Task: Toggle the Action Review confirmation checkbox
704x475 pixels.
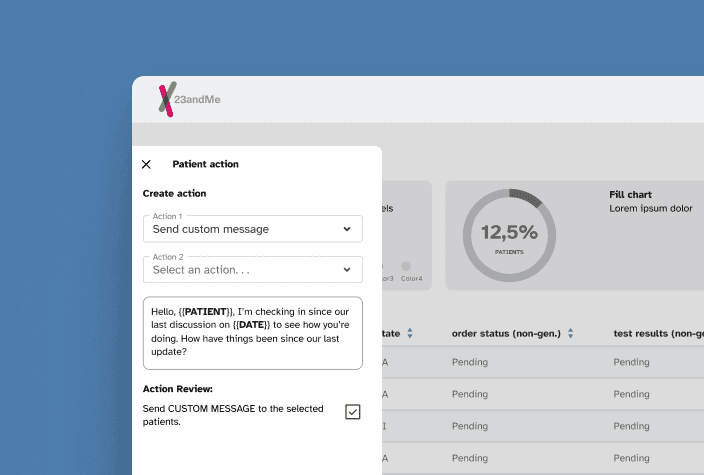Action: point(352,412)
